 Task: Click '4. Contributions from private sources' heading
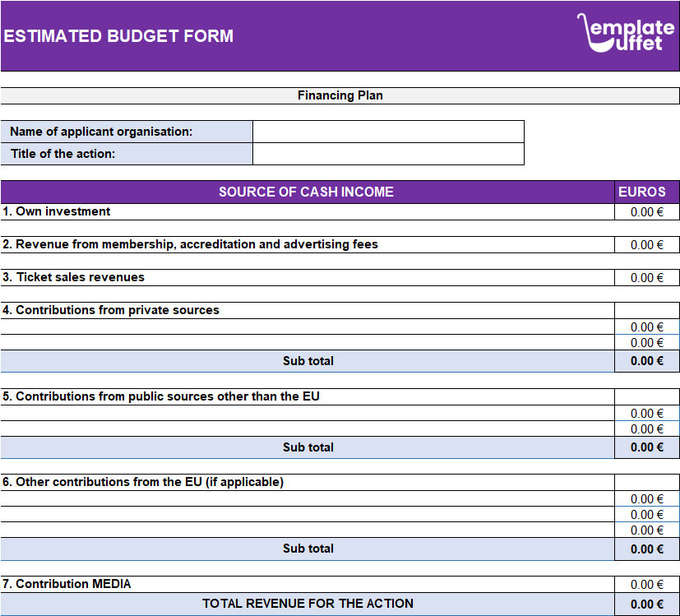coord(110,310)
